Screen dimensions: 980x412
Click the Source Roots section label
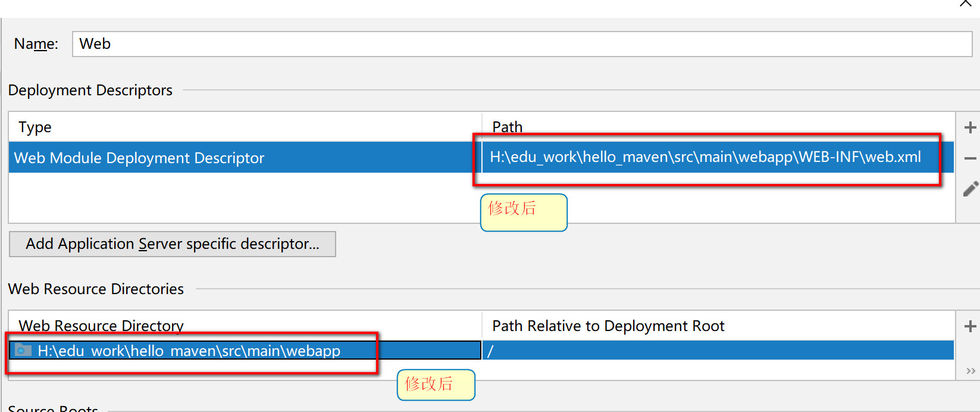pyautogui.click(x=53, y=408)
